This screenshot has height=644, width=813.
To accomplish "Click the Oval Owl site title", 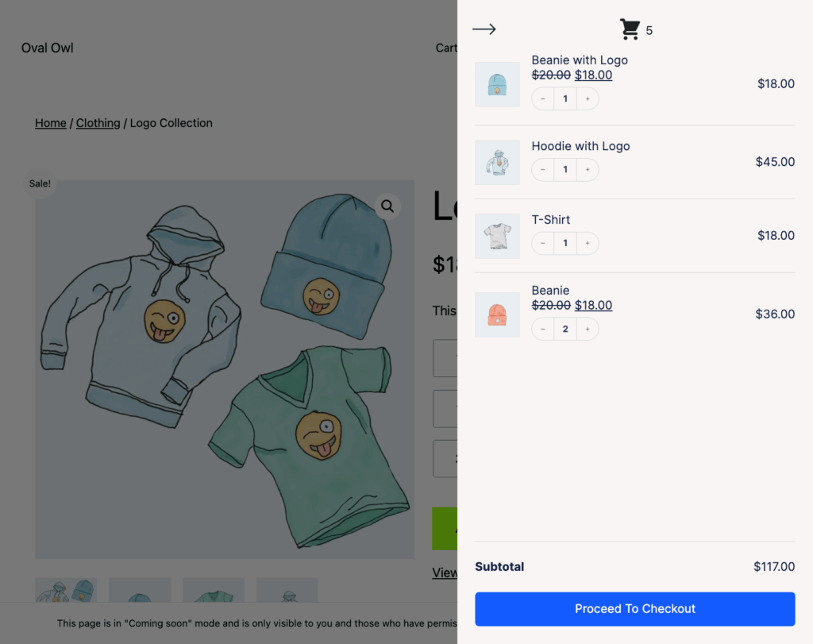I will coord(47,48).
